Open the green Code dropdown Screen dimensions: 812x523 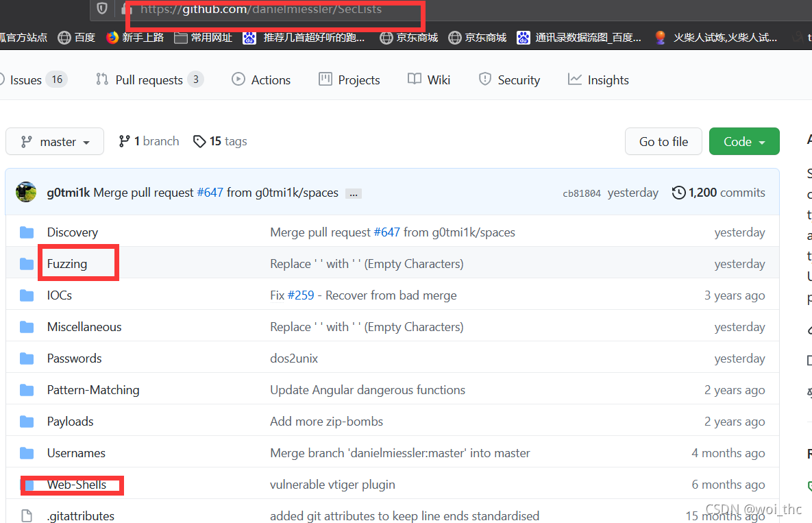pos(744,141)
